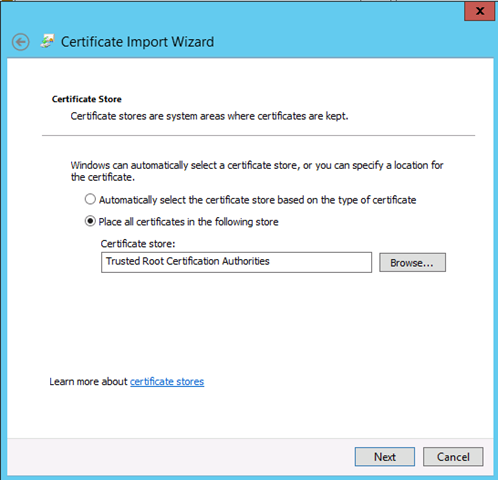Open the Browse... store picker

[x=412, y=263]
